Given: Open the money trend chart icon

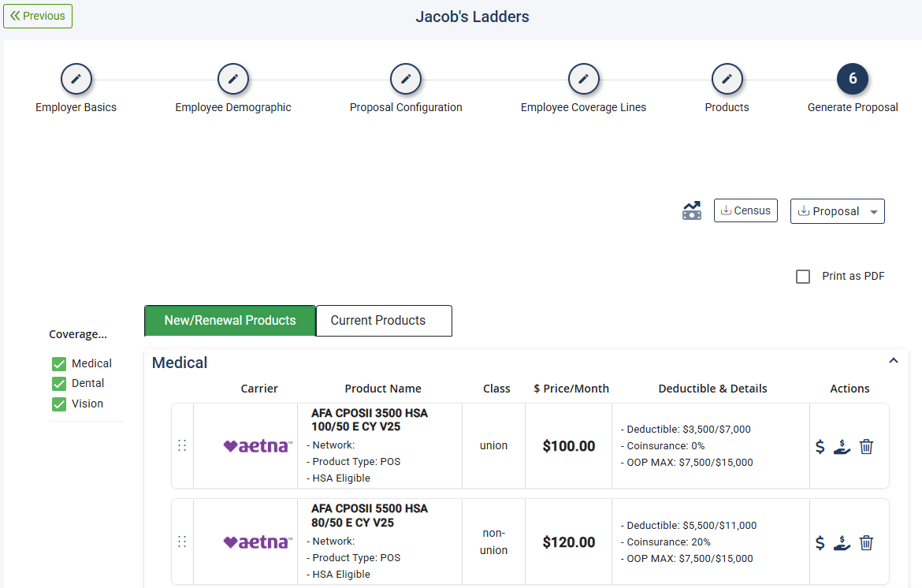Looking at the screenshot, I should point(692,210).
